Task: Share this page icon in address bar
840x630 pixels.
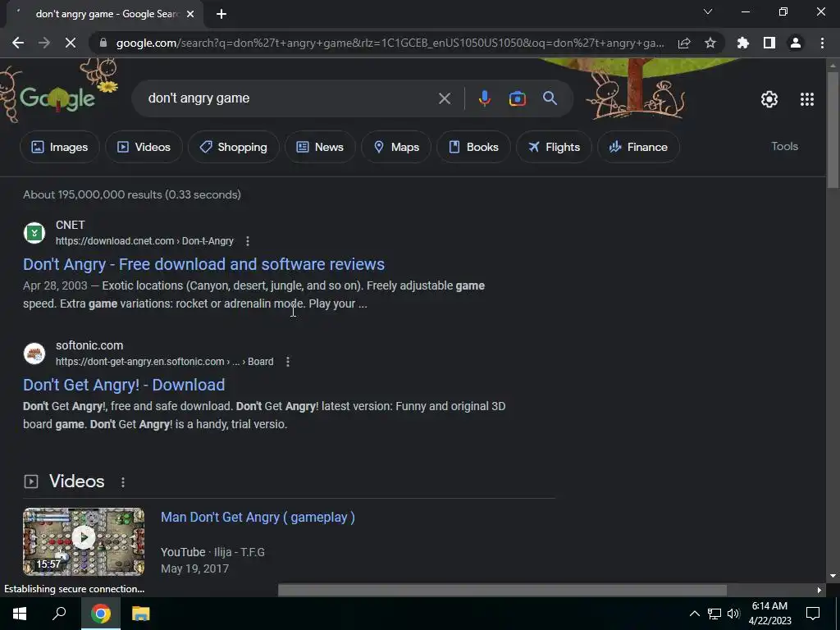Action: pyautogui.click(x=684, y=43)
